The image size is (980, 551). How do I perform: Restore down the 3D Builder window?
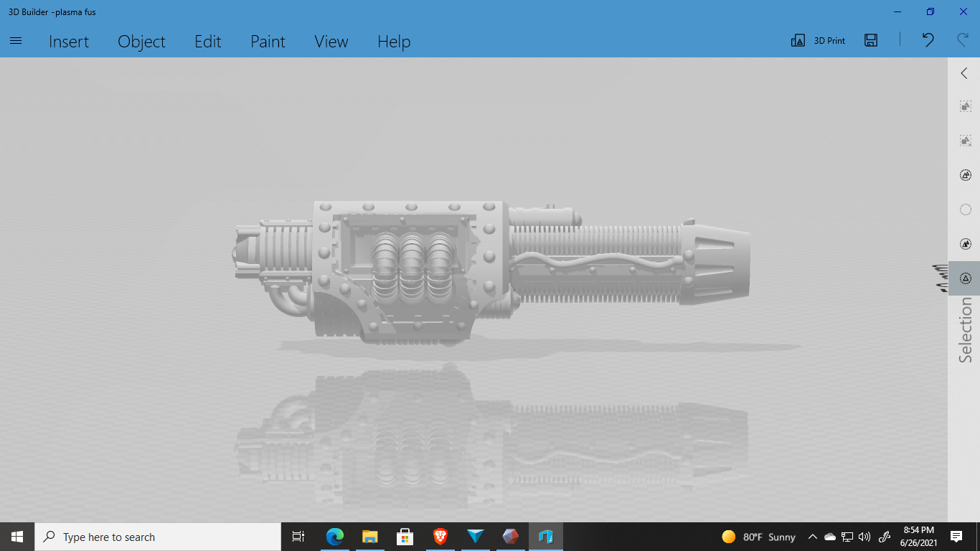[930, 11]
